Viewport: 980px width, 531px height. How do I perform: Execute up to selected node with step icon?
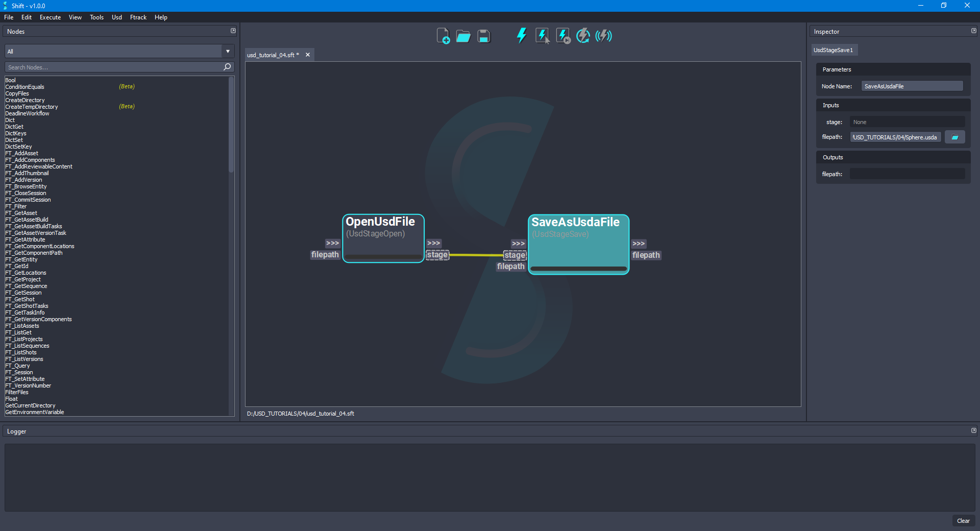[x=562, y=36]
